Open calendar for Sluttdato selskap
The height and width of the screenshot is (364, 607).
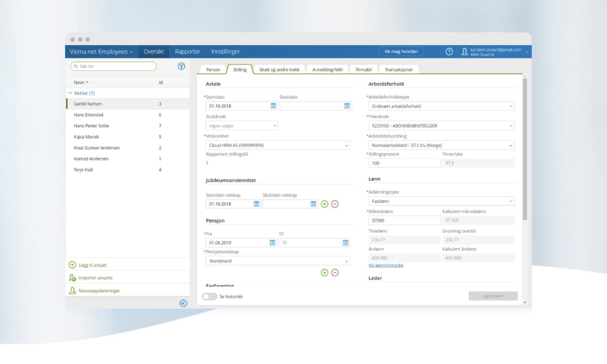coord(313,204)
